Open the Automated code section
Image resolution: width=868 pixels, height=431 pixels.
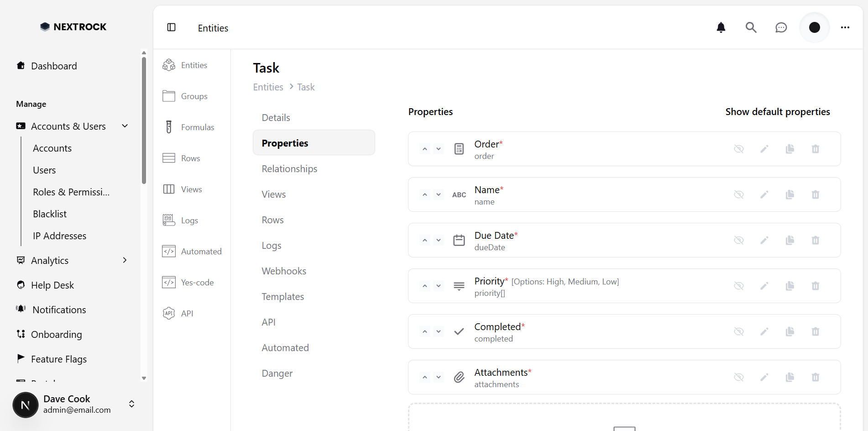(x=169, y=251)
